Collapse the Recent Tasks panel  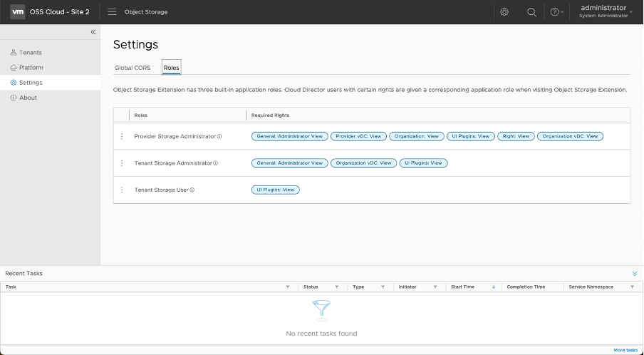pyautogui.click(x=635, y=274)
